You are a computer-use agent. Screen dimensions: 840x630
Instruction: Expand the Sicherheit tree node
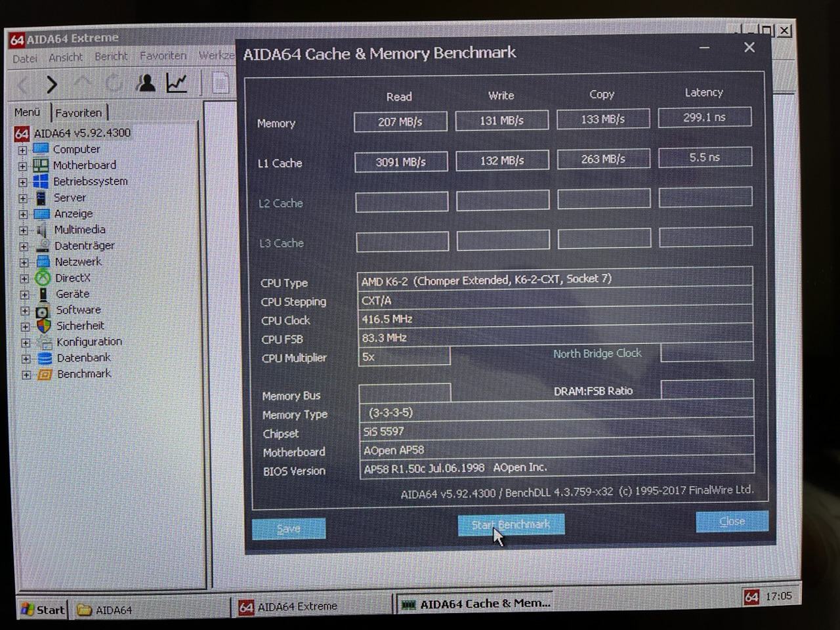25,327
